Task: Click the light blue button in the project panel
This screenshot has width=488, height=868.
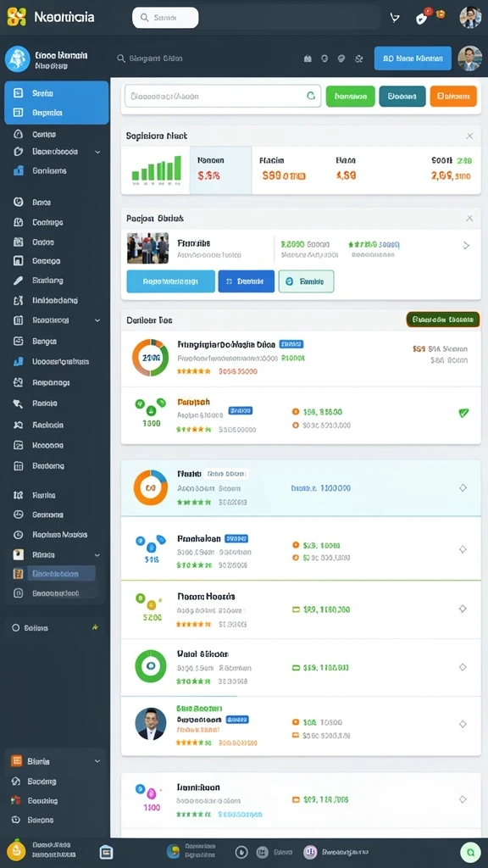Action: pyautogui.click(x=170, y=281)
